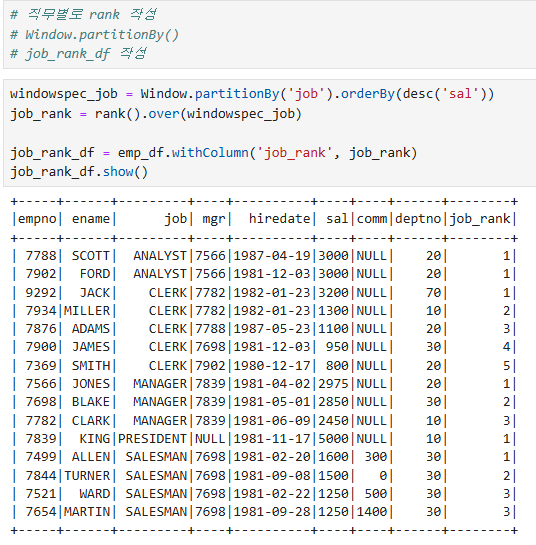Viewport: 536px width, 545px height.
Task: Click the partitionBy method in code
Action: pyautogui.click(x=237, y=93)
